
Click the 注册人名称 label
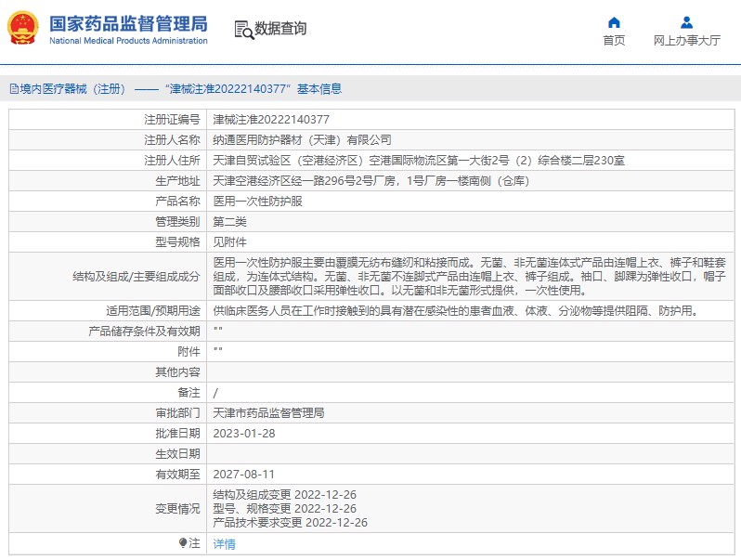point(172,140)
